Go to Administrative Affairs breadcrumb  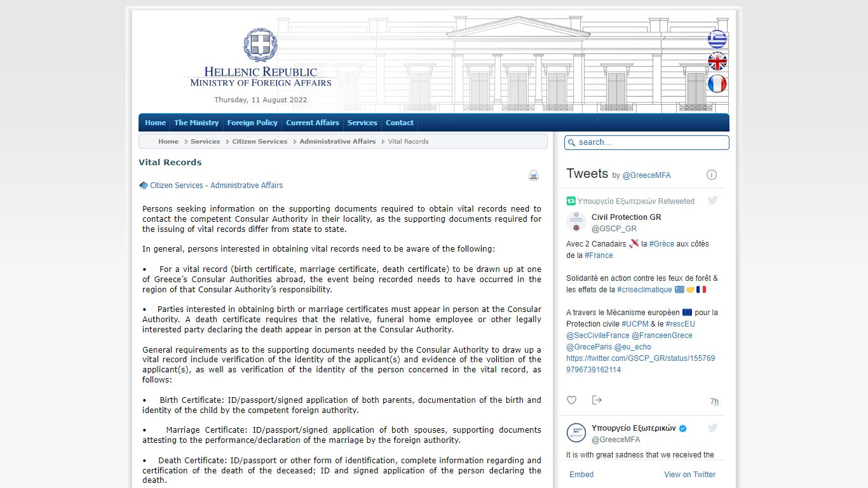(x=337, y=141)
